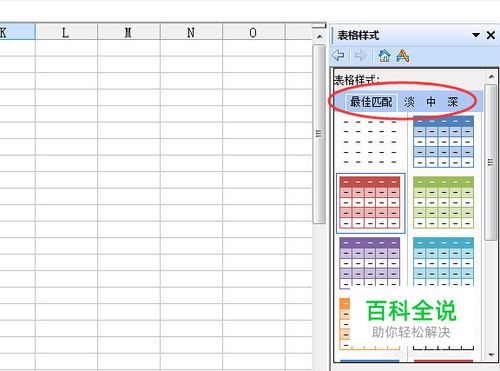Click the split box above spreadsheet scrollbar
This screenshot has height=371, width=500.
click(x=319, y=26)
